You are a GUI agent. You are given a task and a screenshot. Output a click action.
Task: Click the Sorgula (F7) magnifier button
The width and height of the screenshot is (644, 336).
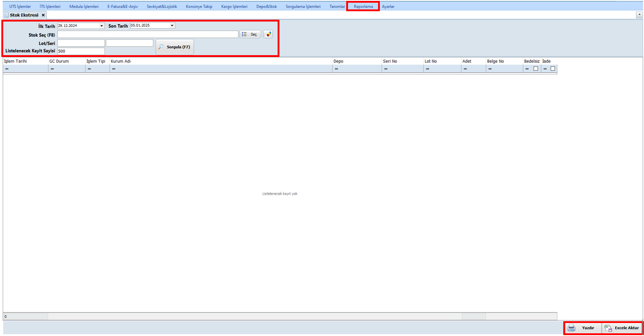(x=175, y=47)
